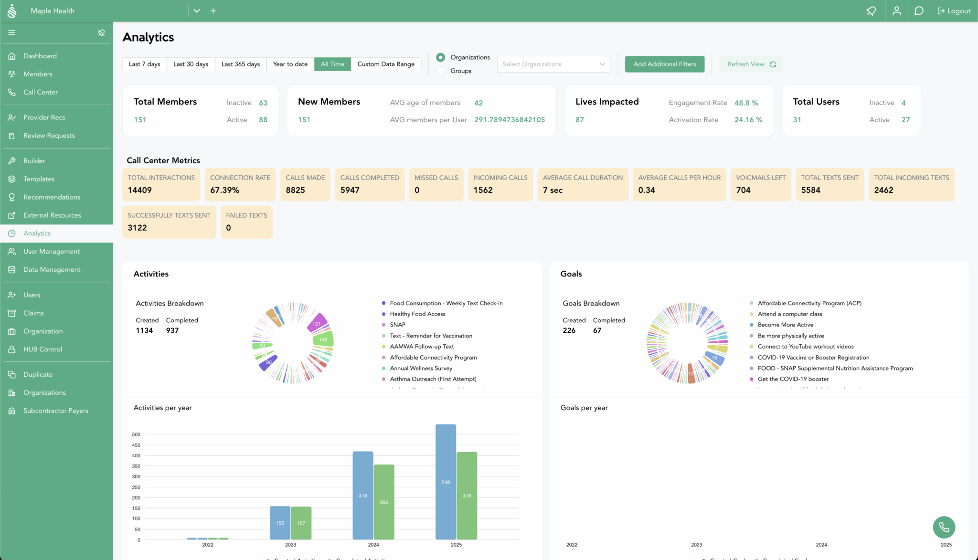Click the Maple Health logo icon
978x560 pixels.
pyautogui.click(x=12, y=11)
